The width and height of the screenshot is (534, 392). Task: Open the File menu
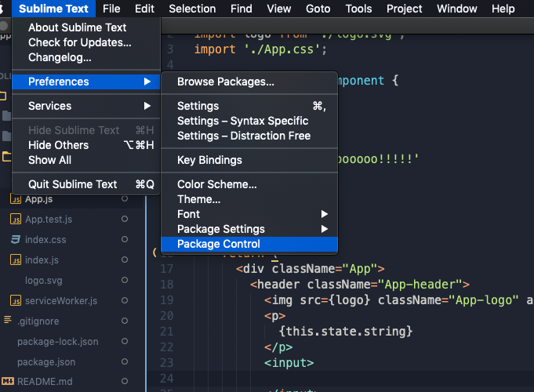tap(111, 9)
